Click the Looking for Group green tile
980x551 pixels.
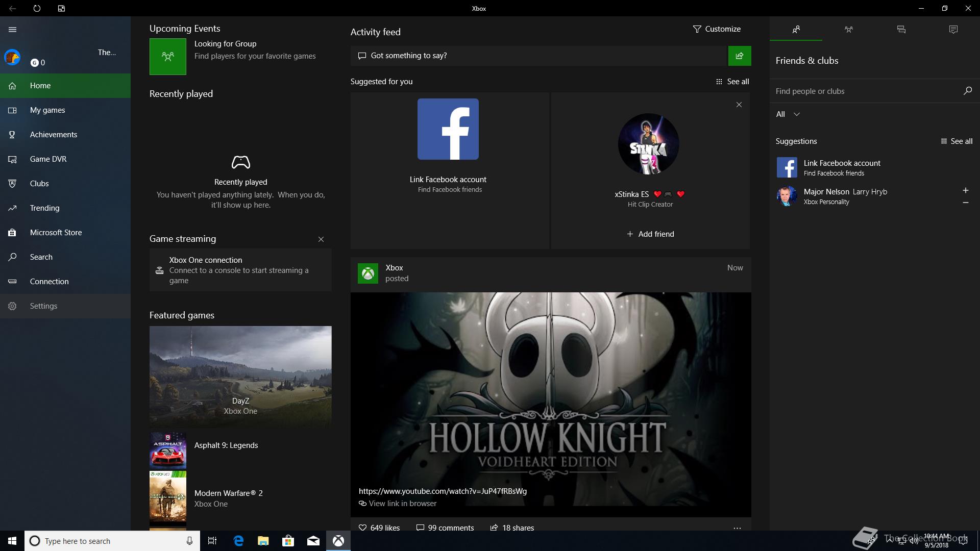[x=168, y=57]
